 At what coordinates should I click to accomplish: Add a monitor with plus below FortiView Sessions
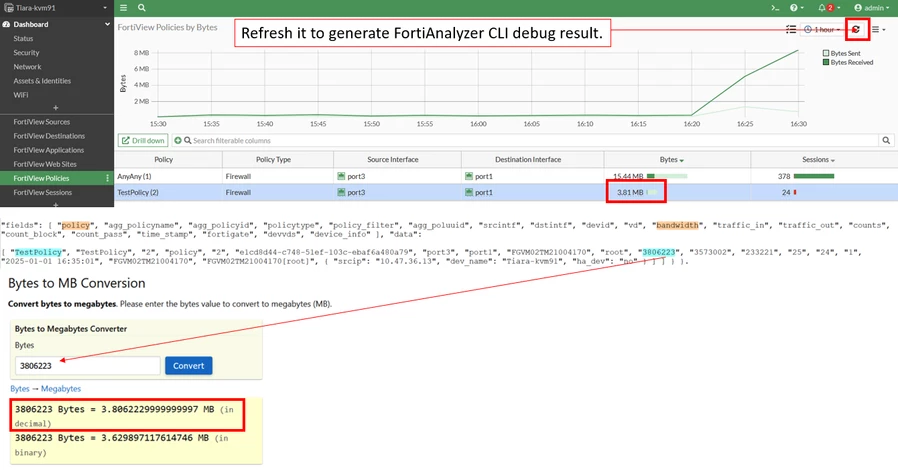point(56,204)
